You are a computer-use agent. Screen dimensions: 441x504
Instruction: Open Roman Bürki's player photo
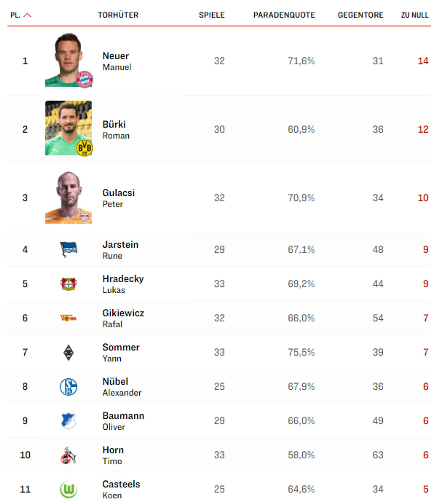click(x=69, y=128)
